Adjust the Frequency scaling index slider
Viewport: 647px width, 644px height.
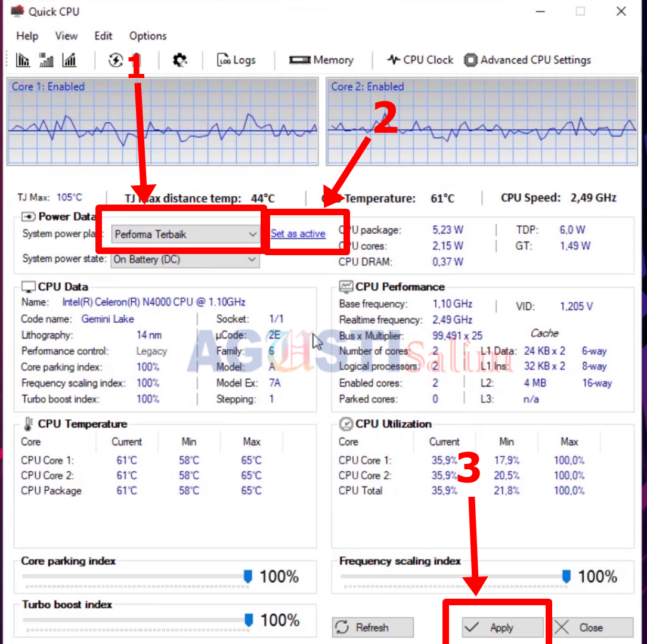tap(566, 577)
